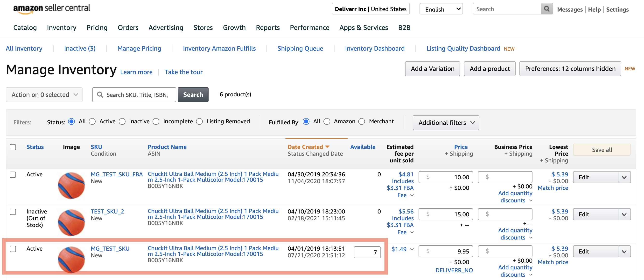Focus the Search SKU, Title, ISBN field
This screenshot has height=280, width=644.
pyautogui.click(x=134, y=95)
